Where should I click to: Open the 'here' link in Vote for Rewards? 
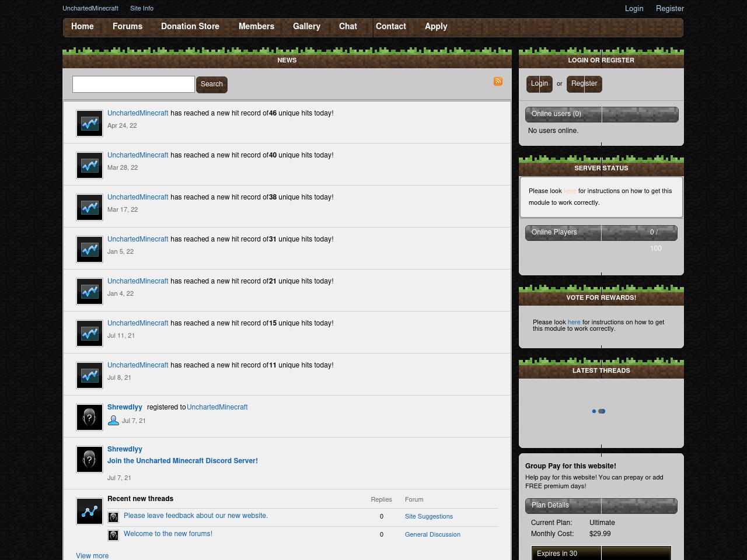pos(574,322)
